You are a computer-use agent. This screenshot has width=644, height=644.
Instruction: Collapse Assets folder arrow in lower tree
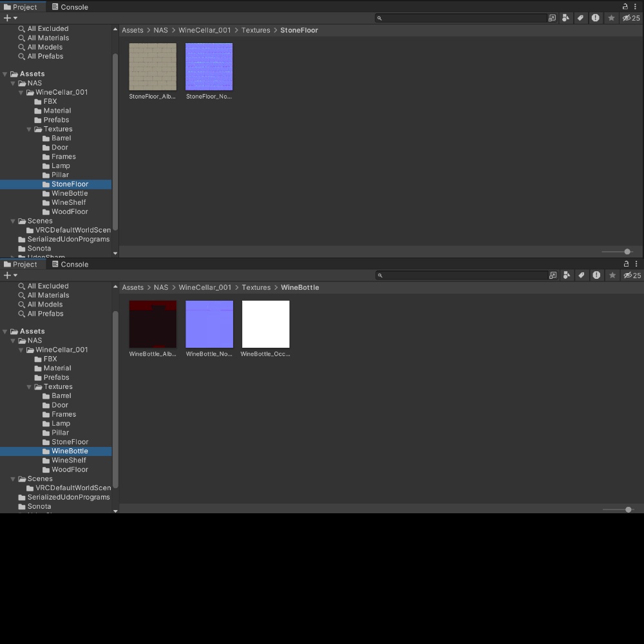tap(5, 332)
